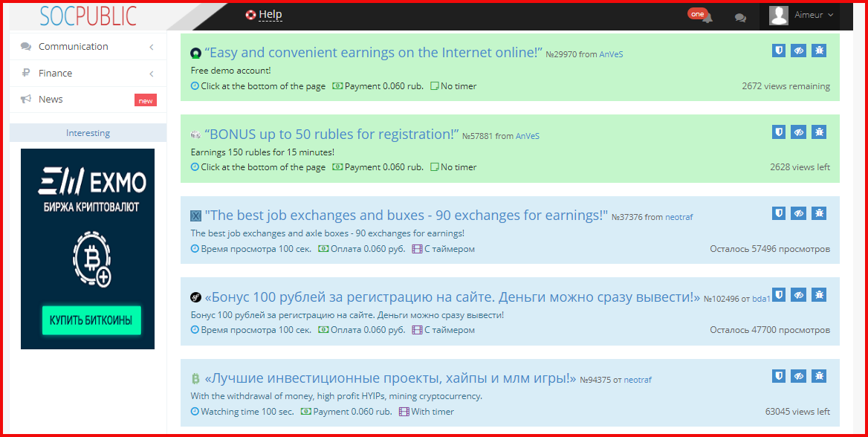Click the black round favicon beside Бонус 100 рублей title
Image resolution: width=868 pixels, height=437 pixels.
(195, 297)
